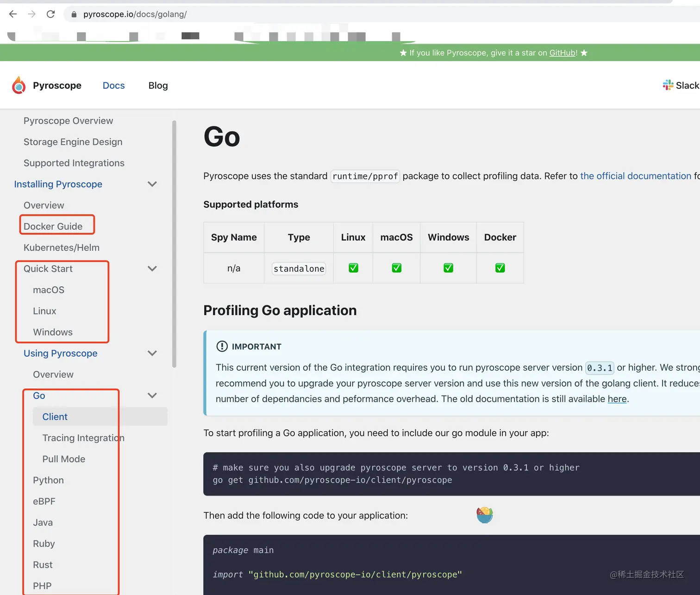Select Installing Pyroscope sidebar heading

(58, 184)
